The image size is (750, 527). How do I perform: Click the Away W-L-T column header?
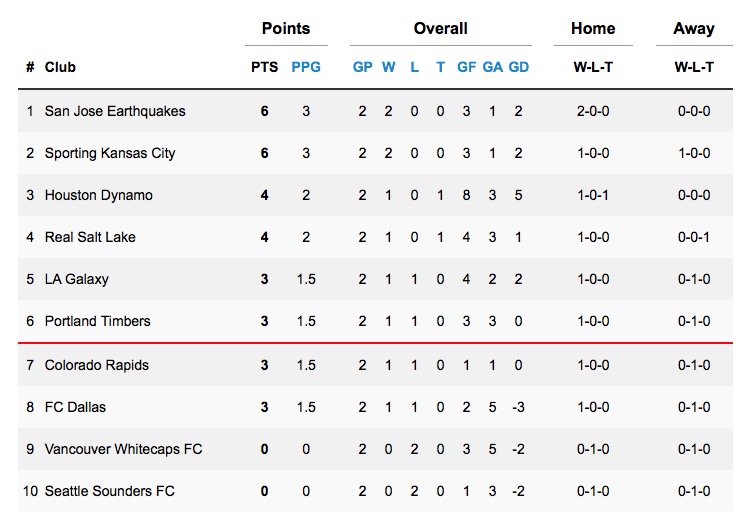(694, 67)
